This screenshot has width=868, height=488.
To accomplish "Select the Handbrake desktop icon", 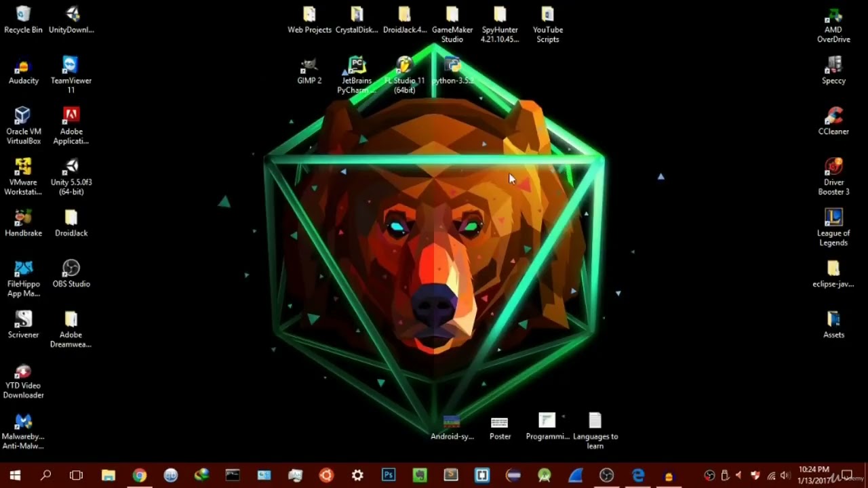I will pos(23,224).
